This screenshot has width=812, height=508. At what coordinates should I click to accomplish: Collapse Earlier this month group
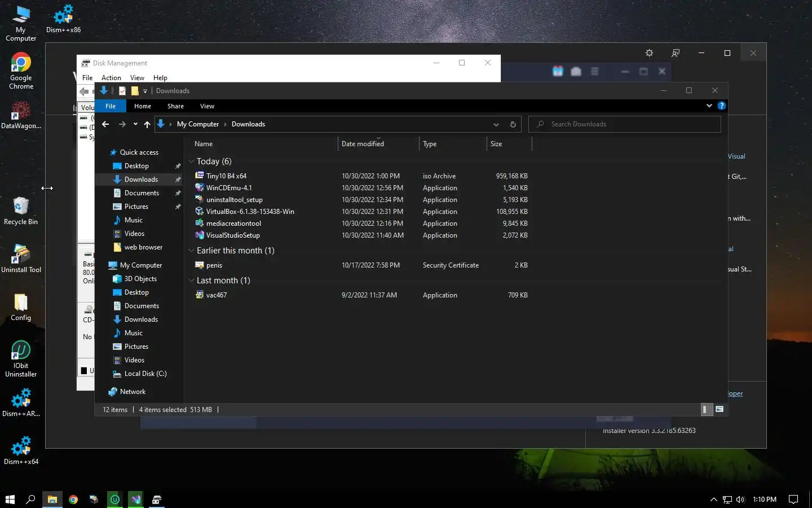(191, 250)
